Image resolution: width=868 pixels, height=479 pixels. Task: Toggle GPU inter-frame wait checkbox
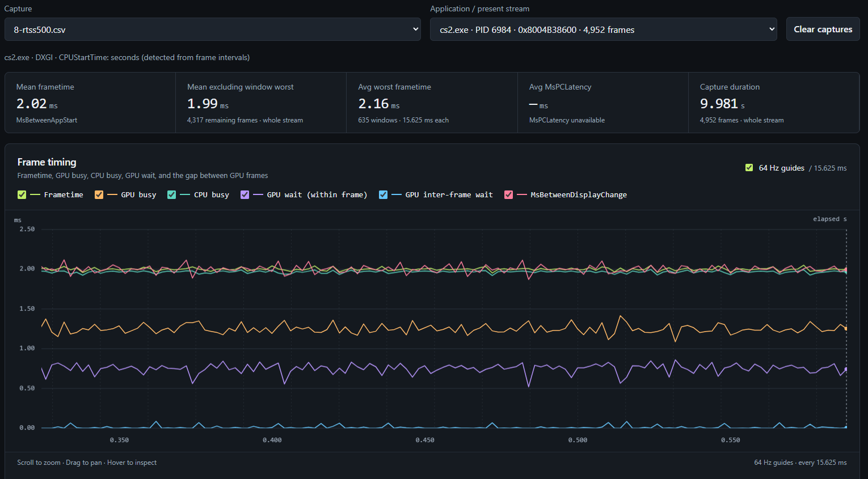[x=384, y=194]
